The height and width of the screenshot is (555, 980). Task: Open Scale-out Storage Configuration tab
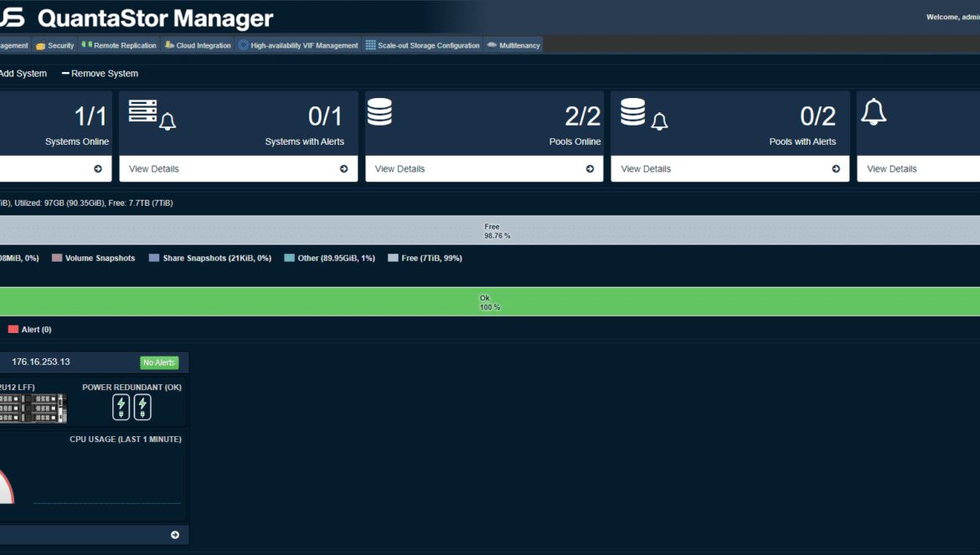[422, 45]
